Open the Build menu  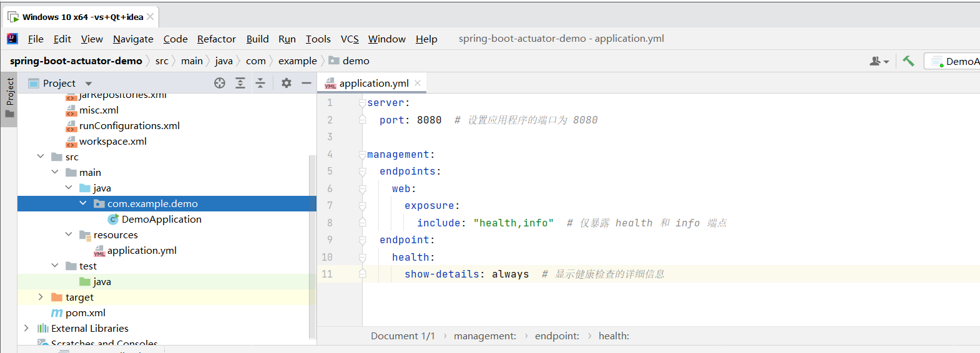257,39
